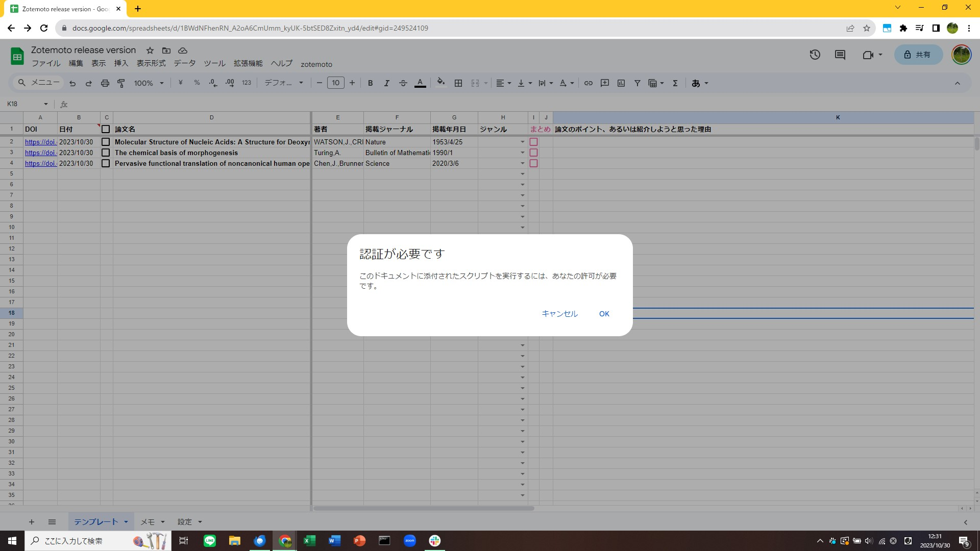Open the borders tool
The height and width of the screenshot is (551, 980).
(458, 83)
